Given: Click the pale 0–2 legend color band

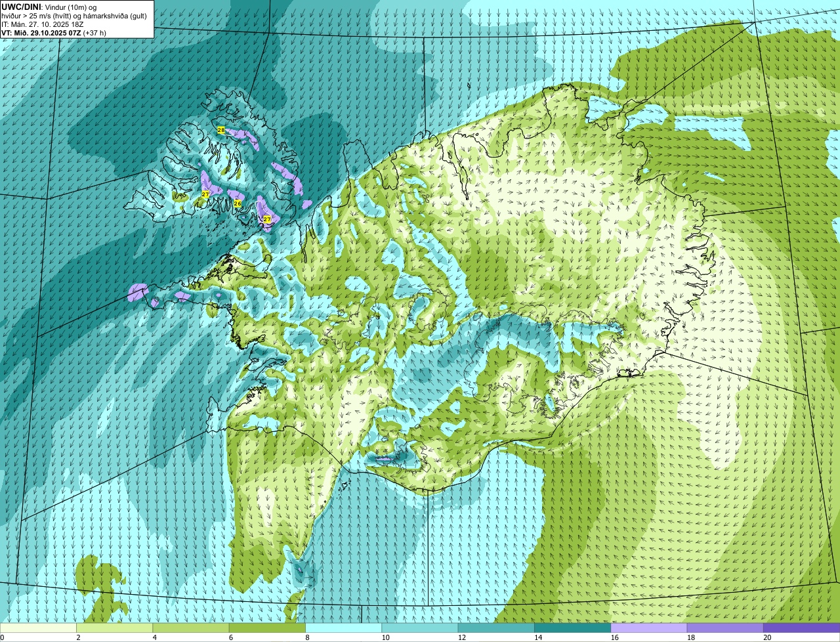Looking at the screenshot, I should tap(38, 628).
